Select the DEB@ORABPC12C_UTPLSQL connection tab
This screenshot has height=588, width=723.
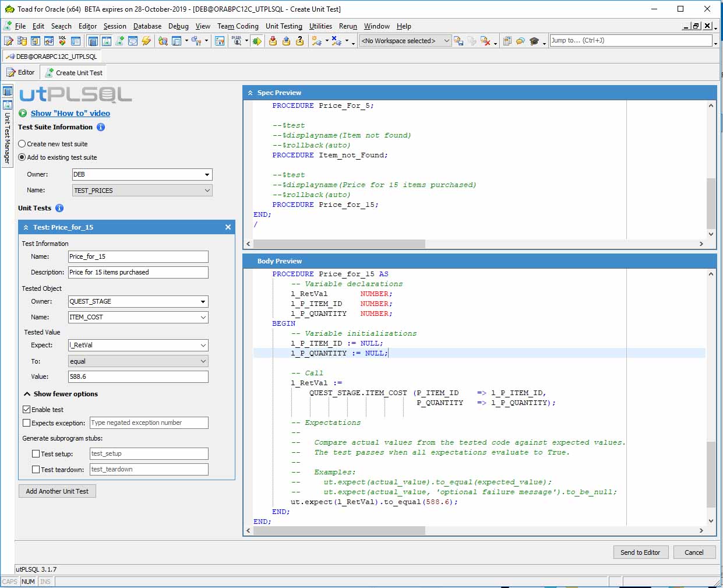52,57
